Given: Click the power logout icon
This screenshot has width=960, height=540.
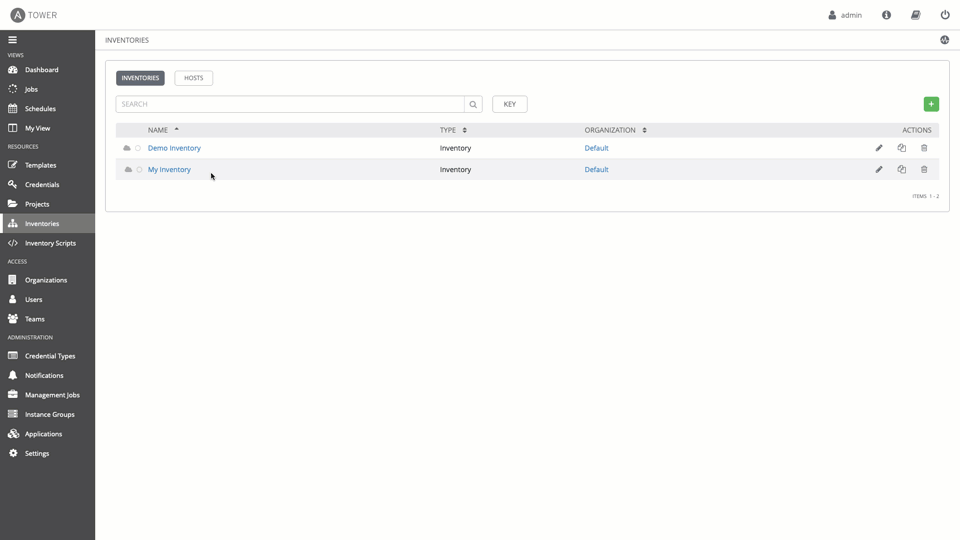Looking at the screenshot, I should point(944,15).
